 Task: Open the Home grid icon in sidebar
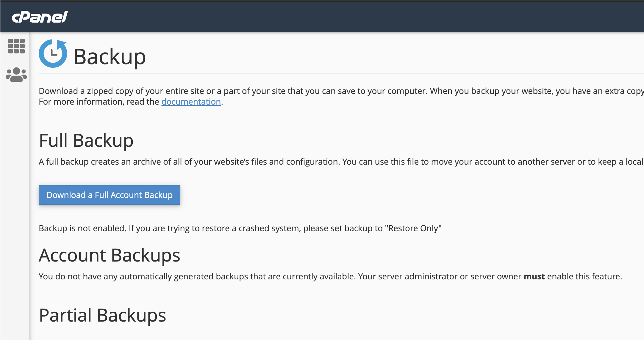pos(16,46)
